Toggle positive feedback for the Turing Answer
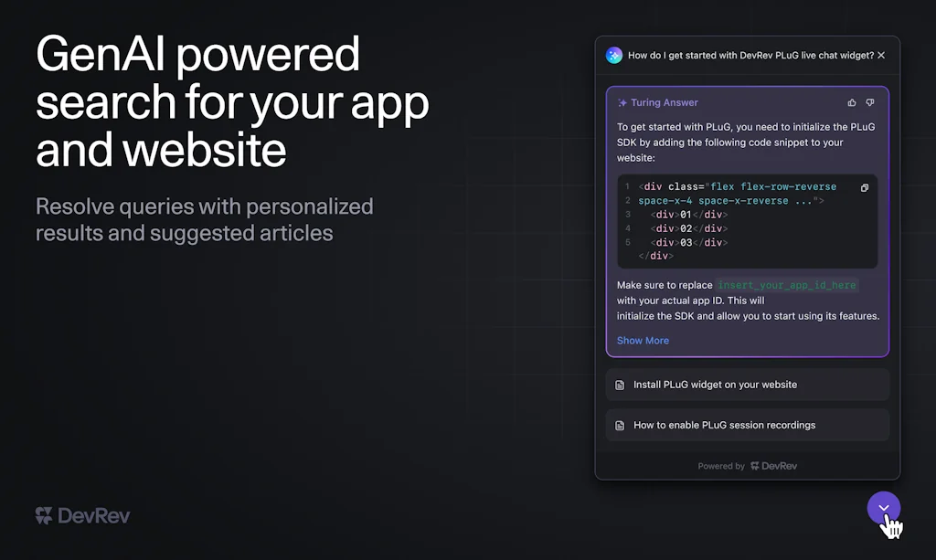 click(x=851, y=102)
